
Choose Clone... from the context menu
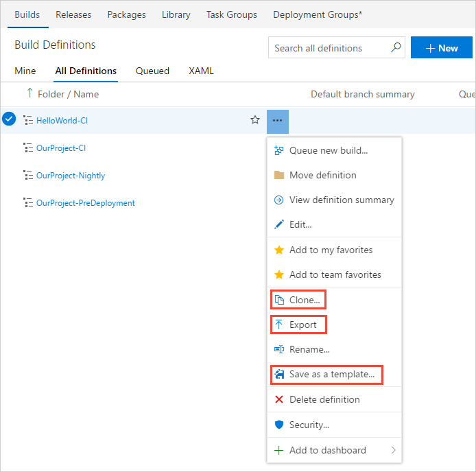(x=305, y=300)
